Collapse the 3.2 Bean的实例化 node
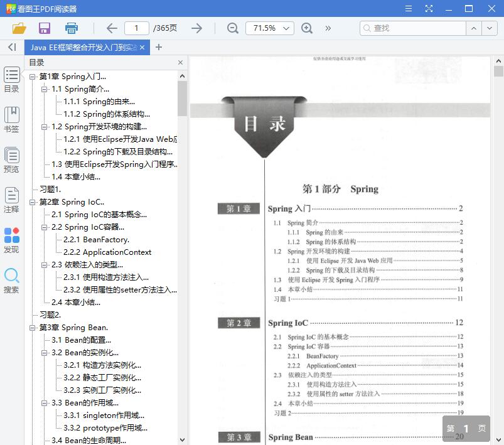The width and height of the screenshot is (504, 445). tap(44, 353)
